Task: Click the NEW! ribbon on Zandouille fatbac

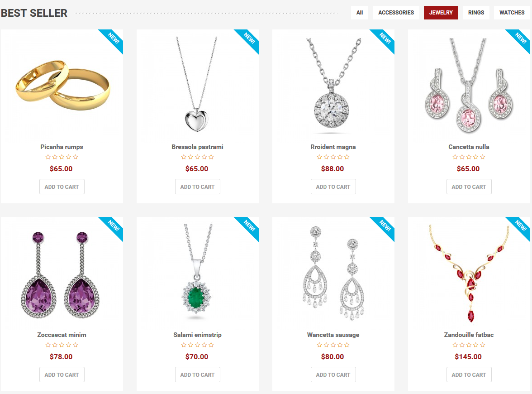Action: pyautogui.click(x=520, y=226)
